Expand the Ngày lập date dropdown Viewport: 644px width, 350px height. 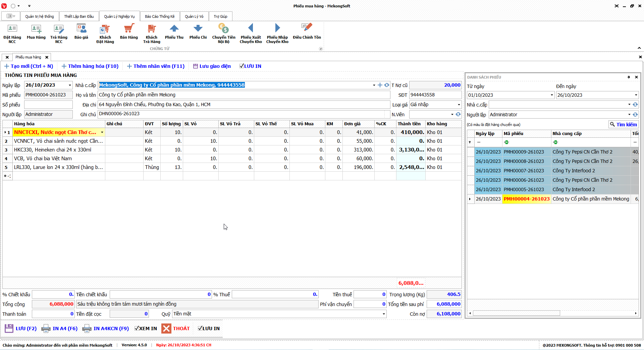click(x=70, y=85)
